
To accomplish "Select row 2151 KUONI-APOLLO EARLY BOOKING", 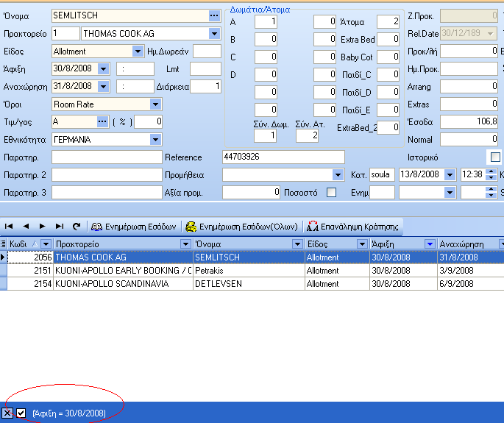I will coord(252,271).
